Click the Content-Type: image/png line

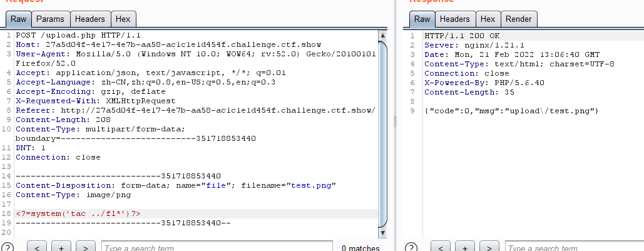[73, 195]
